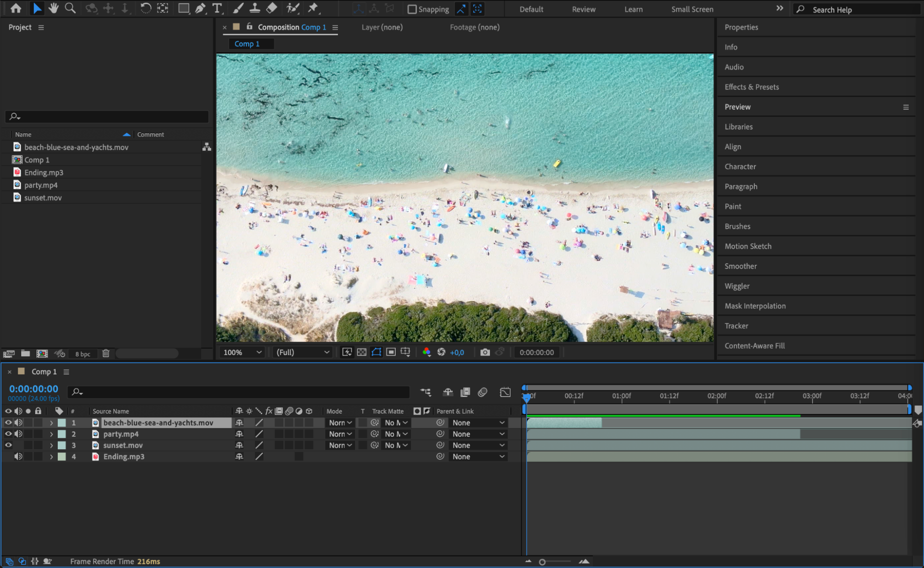Click the Take Snapshot camera icon

[485, 352]
